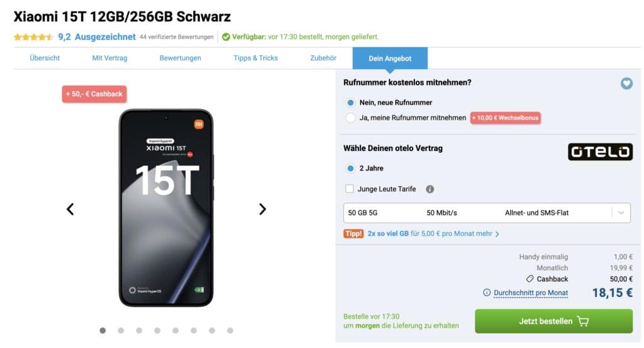Viewport: 644px width, 348px height.
Task: Open the 2x so viel GB tip link
Action: (433, 233)
